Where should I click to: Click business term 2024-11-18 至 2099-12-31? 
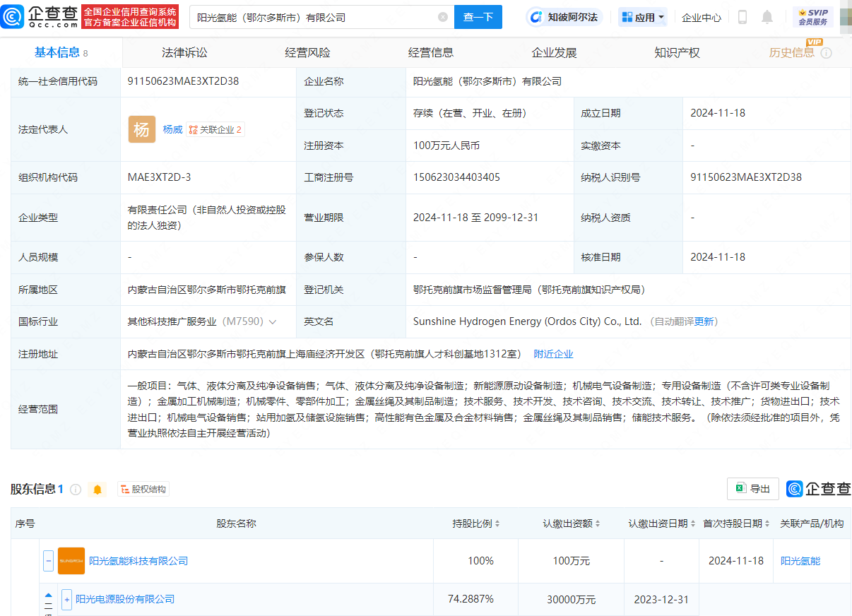pos(475,218)
